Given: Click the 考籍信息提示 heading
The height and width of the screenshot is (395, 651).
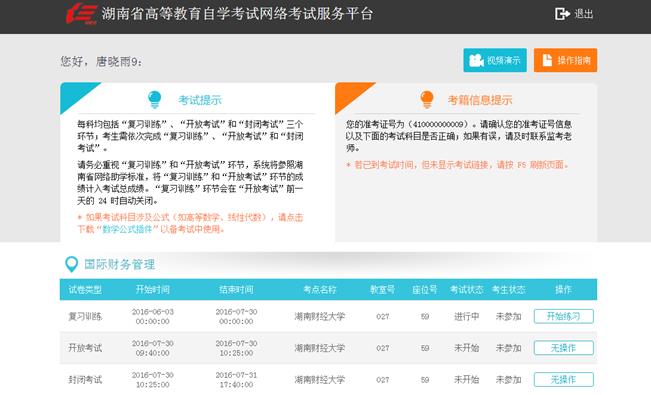Looking at the screenshot, I should click(480, 100).
